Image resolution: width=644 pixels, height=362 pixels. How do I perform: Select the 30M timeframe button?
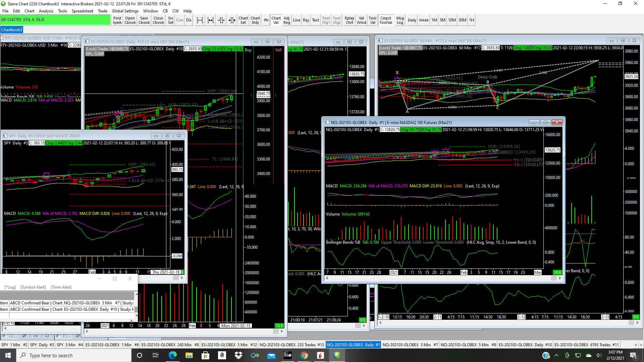click(462, 20)
